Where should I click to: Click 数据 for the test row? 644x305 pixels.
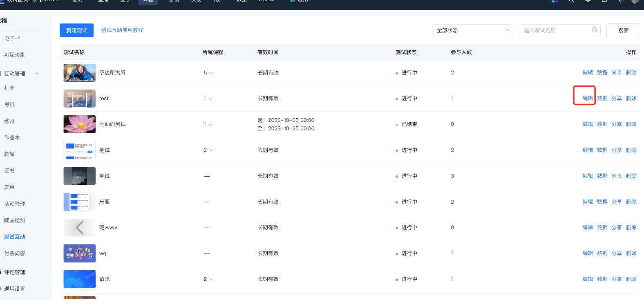[x=602, y=99]
